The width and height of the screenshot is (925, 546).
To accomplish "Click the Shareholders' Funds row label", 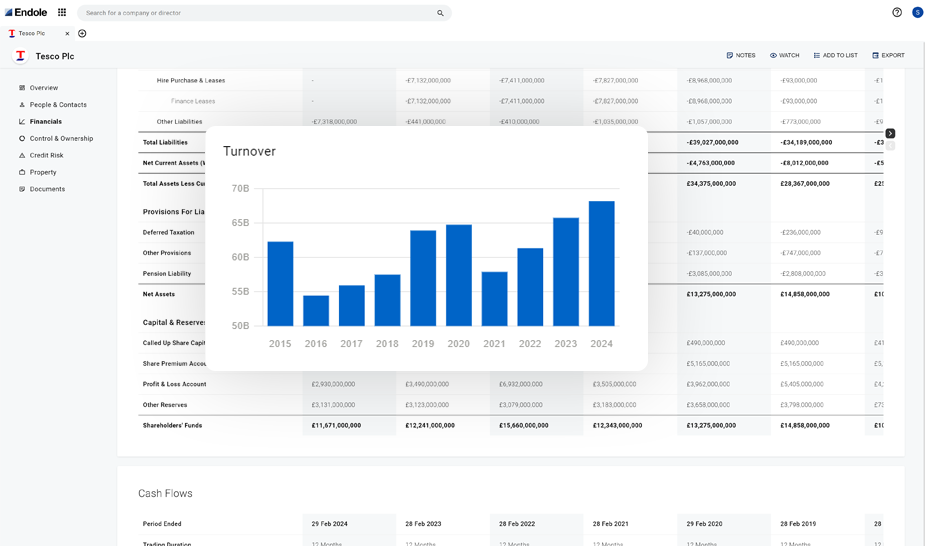I will pyautogui.click(x=172, y=425).
